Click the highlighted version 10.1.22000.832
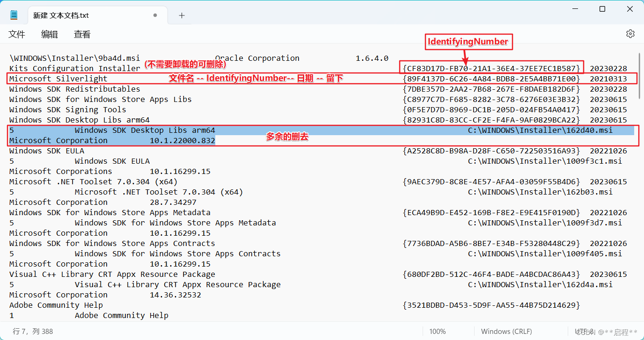This screenshot has height=340, width=644. click(x=183, y=140)
